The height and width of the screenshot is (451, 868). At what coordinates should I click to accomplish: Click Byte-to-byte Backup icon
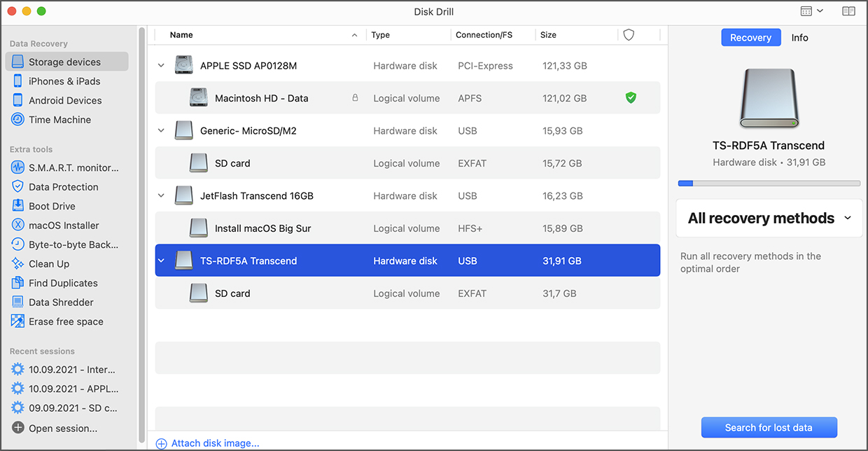(17, 244)
